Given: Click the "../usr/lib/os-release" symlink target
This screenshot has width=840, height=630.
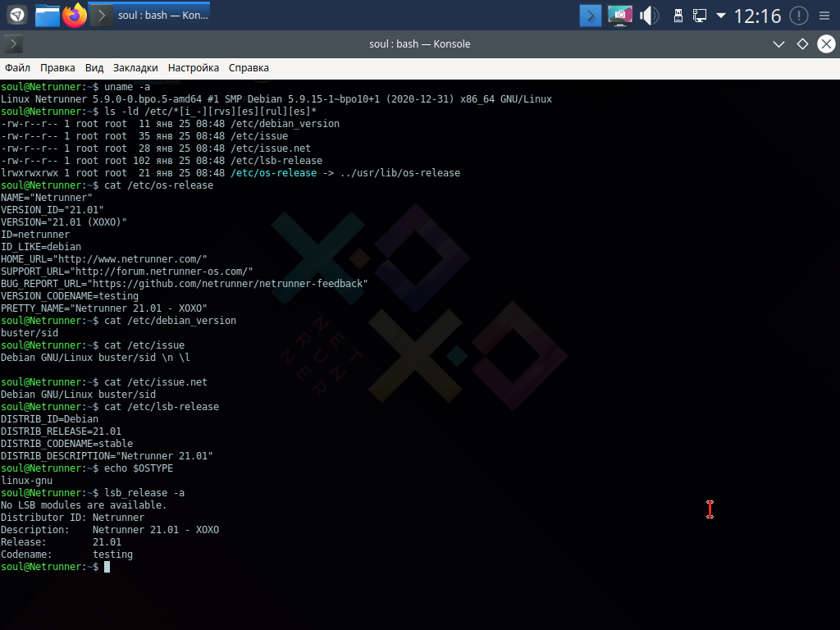Looking at the screenshot, I should pos(400,173).
